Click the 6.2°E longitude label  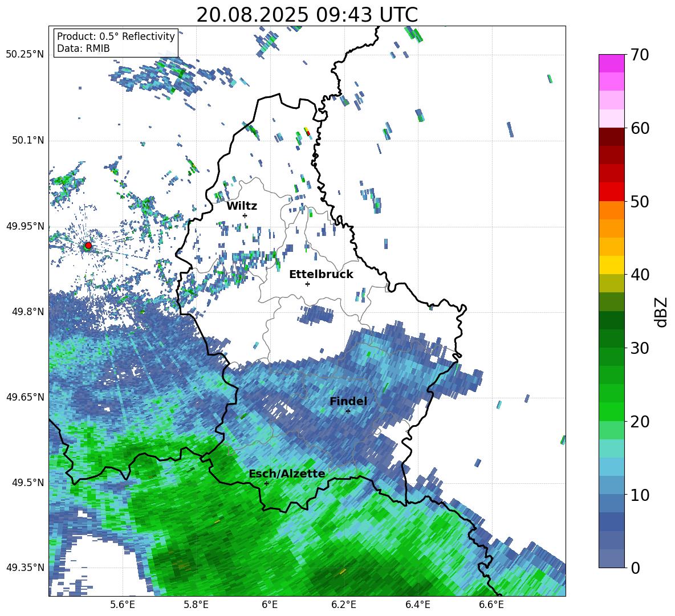pyautogui.click(x=344, y=605)
